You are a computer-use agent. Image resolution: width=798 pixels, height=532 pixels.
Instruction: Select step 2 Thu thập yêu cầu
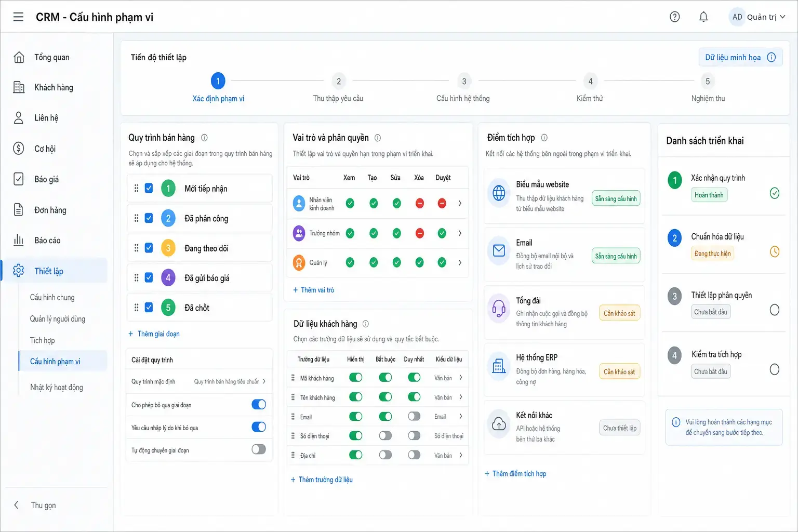tap(338, 87)
